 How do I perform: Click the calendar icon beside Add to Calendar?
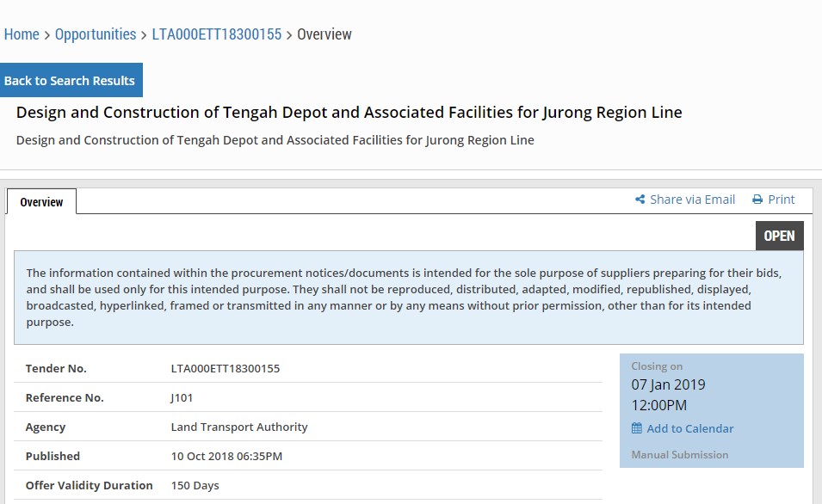click(x=635, y=427)
